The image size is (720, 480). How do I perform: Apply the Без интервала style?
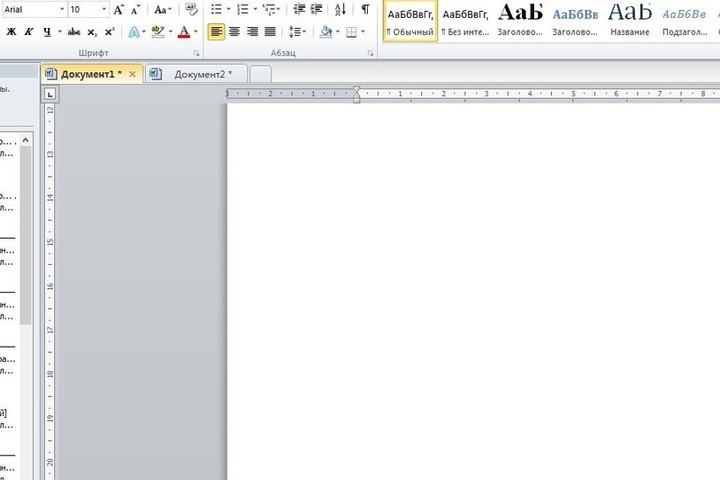[x=466, y=20]
